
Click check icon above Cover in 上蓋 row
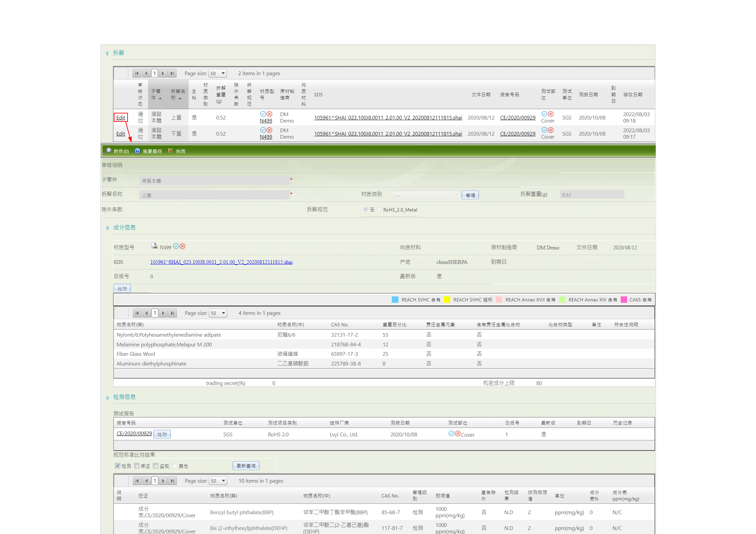click(x=544, y=114)
